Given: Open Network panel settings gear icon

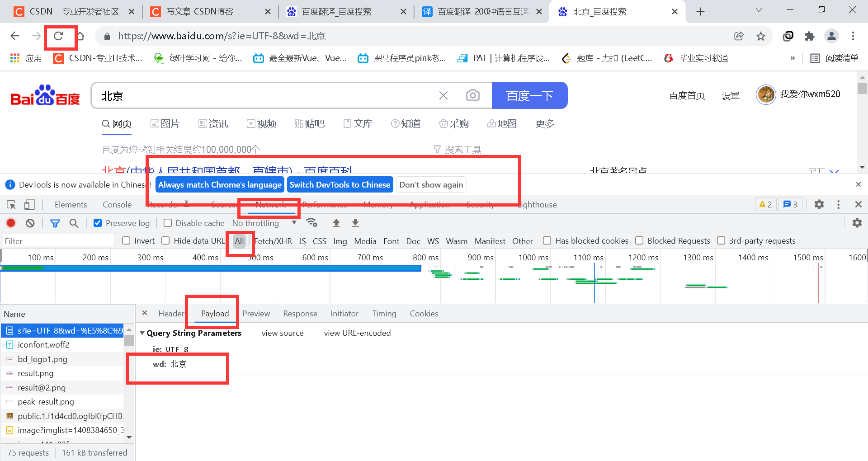Looking at the screenshot, I should click(857, 223).
